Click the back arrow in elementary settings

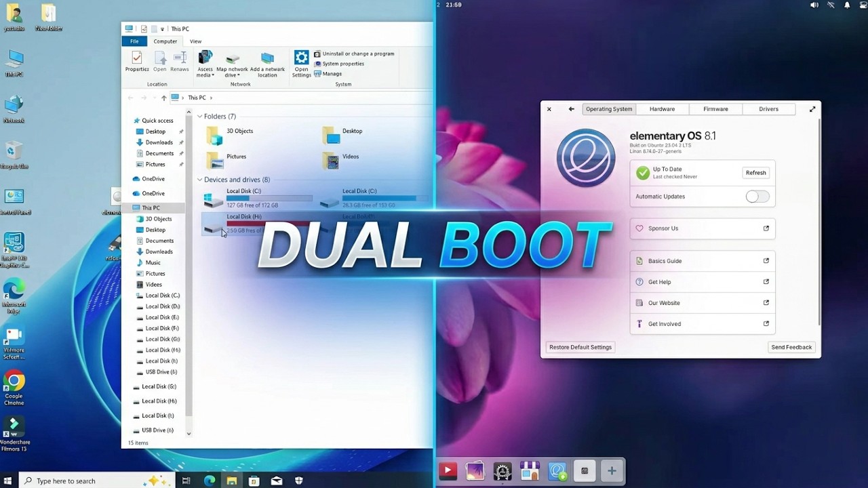pyautogui.click(x=572, y=109)
